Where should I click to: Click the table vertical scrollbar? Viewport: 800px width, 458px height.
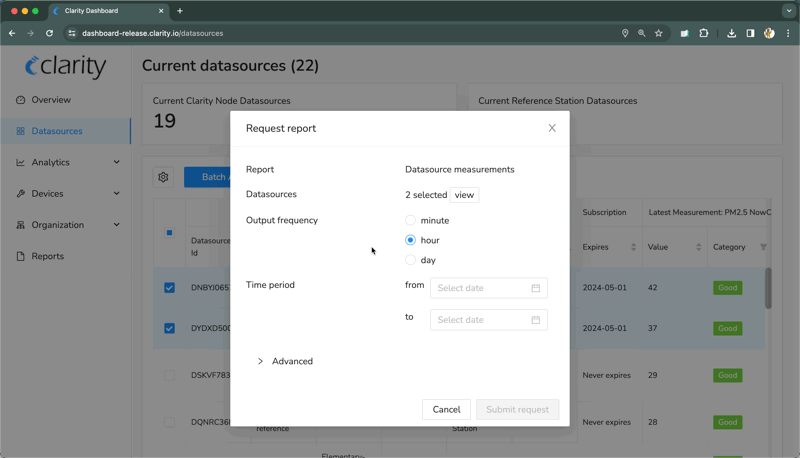click(768, 288)
